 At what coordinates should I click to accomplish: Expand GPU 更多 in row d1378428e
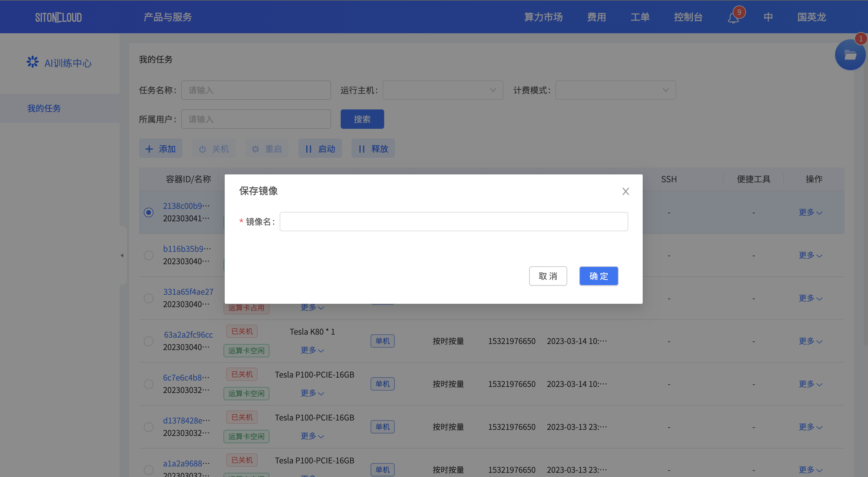point(312,436)
